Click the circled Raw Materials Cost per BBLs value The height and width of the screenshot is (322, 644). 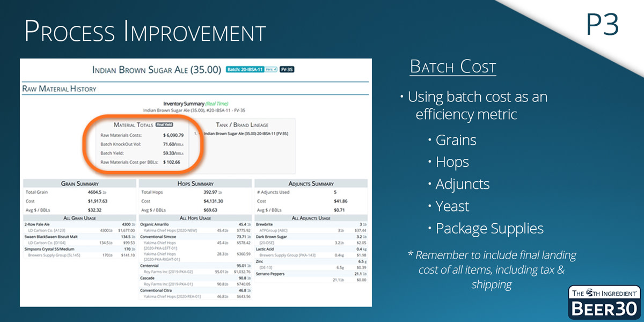(x=171, y=162)
